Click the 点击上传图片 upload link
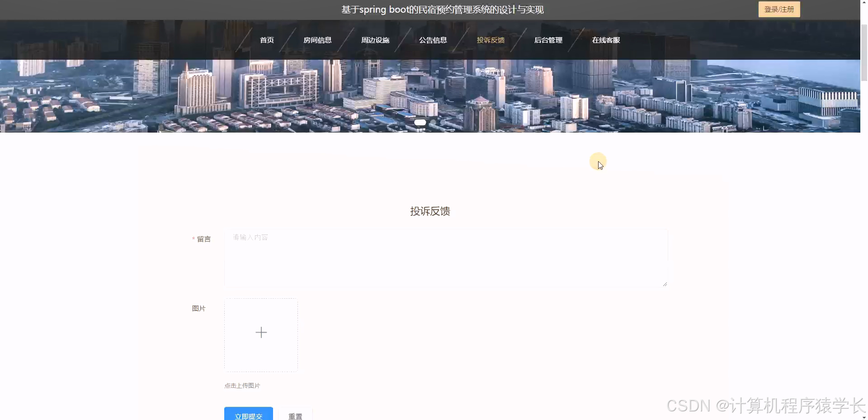This screenshot has width=868, height=420. coord(242,386)
